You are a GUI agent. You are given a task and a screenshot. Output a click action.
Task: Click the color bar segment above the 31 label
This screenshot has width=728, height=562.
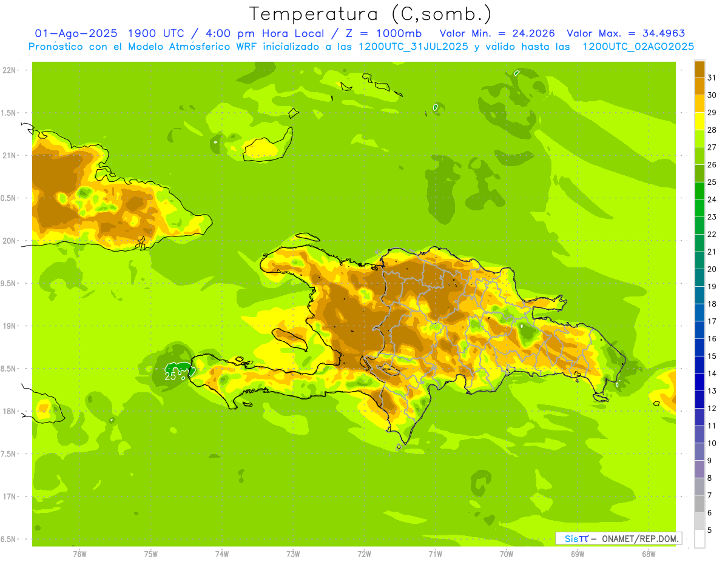pos(699,69)
